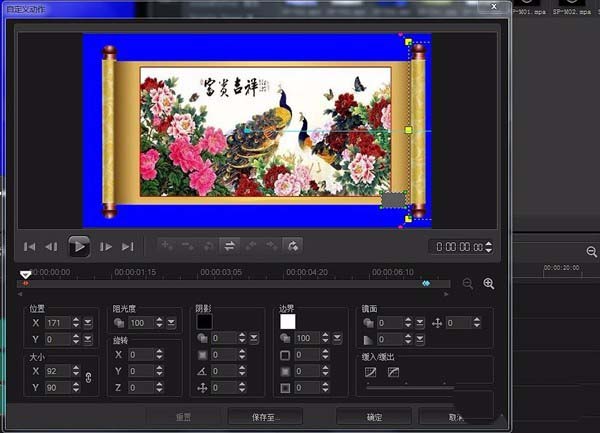Click the position X stepper arrows
Viewport: 600px width, 433px height.
(x=76, y=323)
